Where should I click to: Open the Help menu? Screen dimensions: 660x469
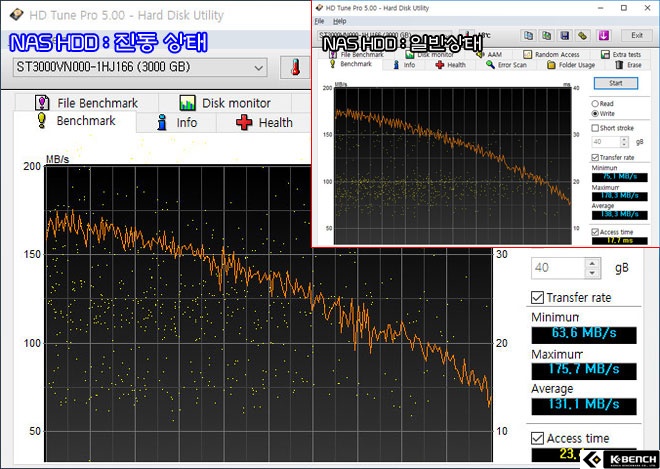339,21
